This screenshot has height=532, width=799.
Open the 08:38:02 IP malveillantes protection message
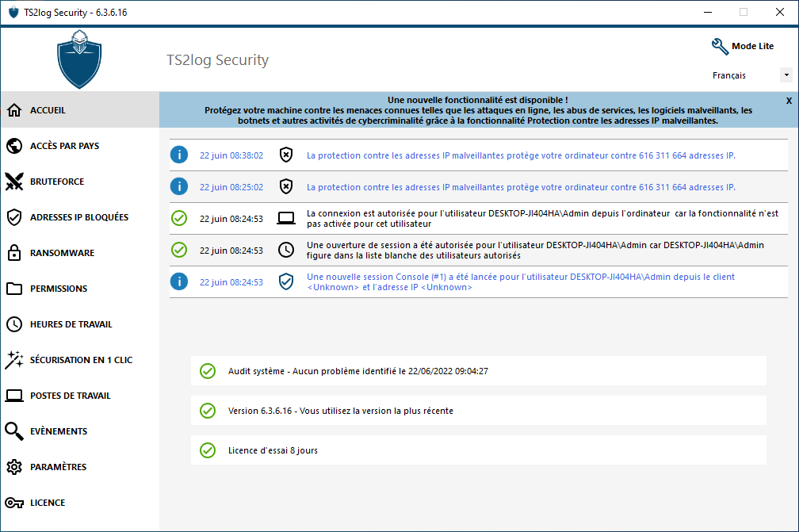click(521, 155)
